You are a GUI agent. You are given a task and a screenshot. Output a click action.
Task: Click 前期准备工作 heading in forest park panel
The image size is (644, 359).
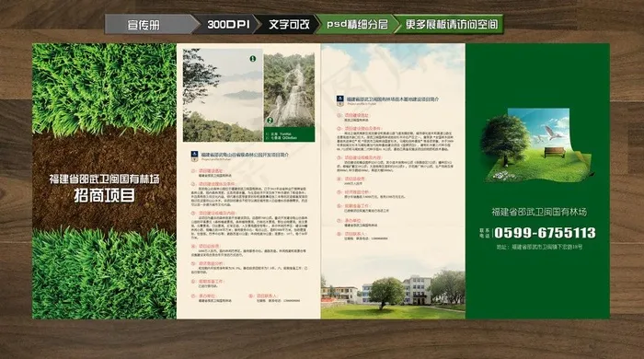point(211,282)
